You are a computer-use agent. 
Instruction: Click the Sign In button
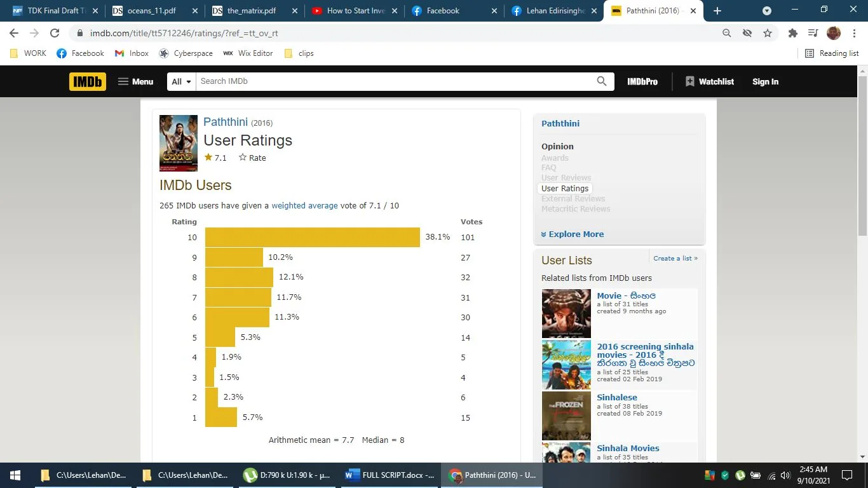pyautogui.click(x=765, y=81)
